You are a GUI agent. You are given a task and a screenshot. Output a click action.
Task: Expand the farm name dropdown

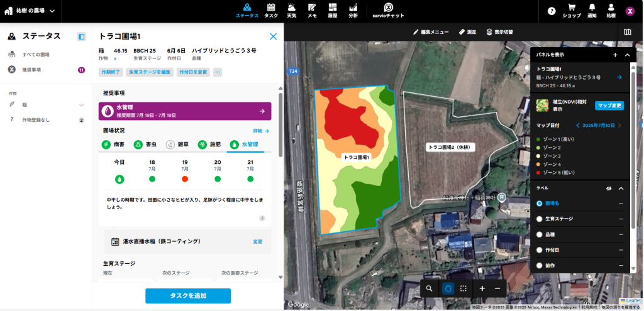(52, 11)
